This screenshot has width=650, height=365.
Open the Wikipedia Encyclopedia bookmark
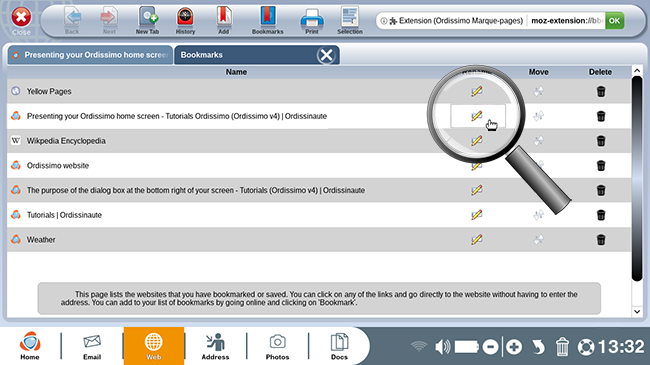[x=66, y=141]
